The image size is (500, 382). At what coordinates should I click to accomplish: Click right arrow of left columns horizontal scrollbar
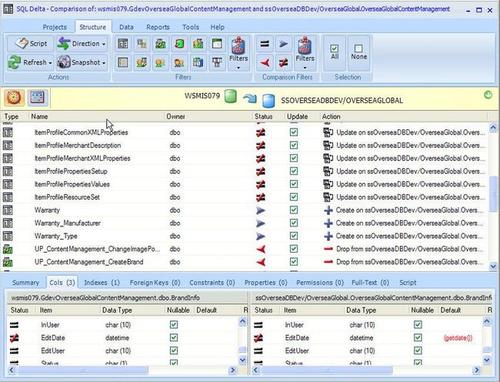click(233, 370)
